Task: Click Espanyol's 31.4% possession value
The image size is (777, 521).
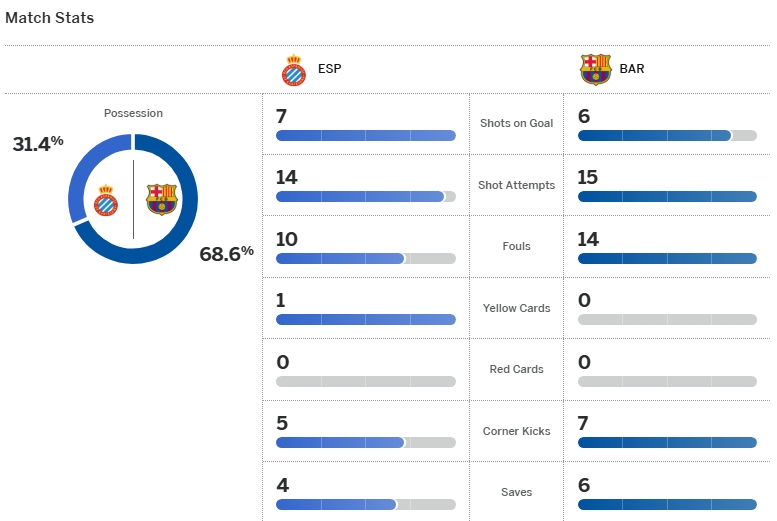Action: 38,144
